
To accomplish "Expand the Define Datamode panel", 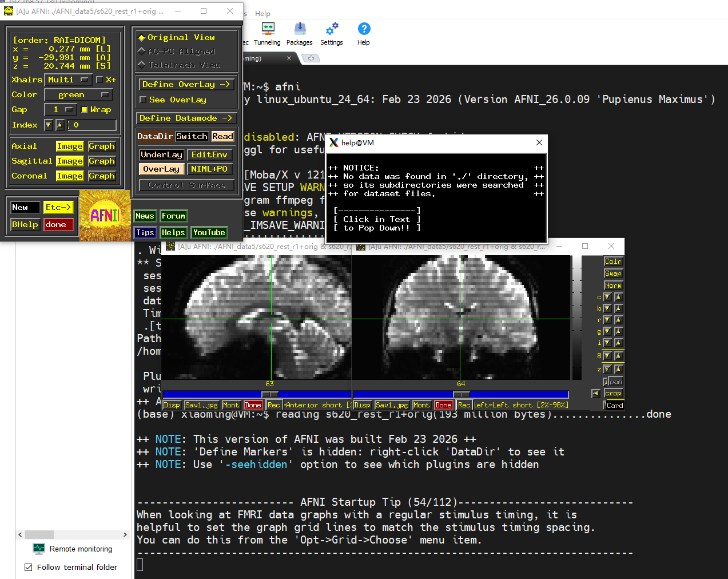I will point(186,118).
